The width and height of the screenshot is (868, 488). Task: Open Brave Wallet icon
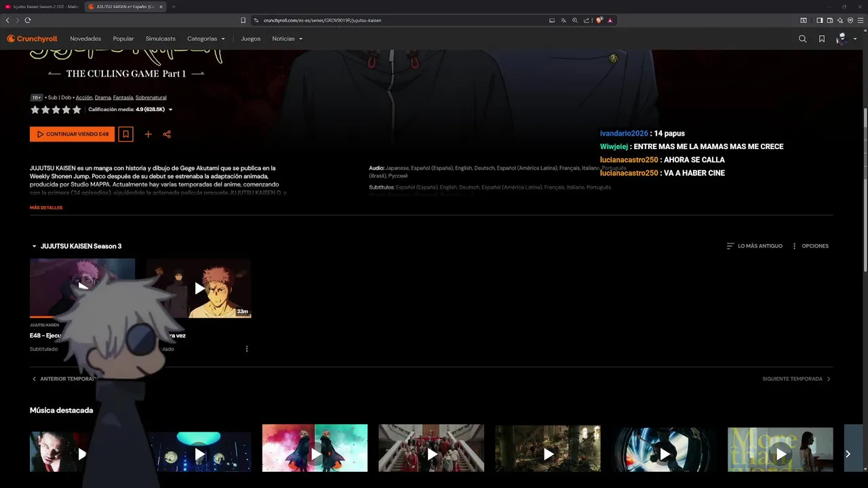[x=830, y=20]
